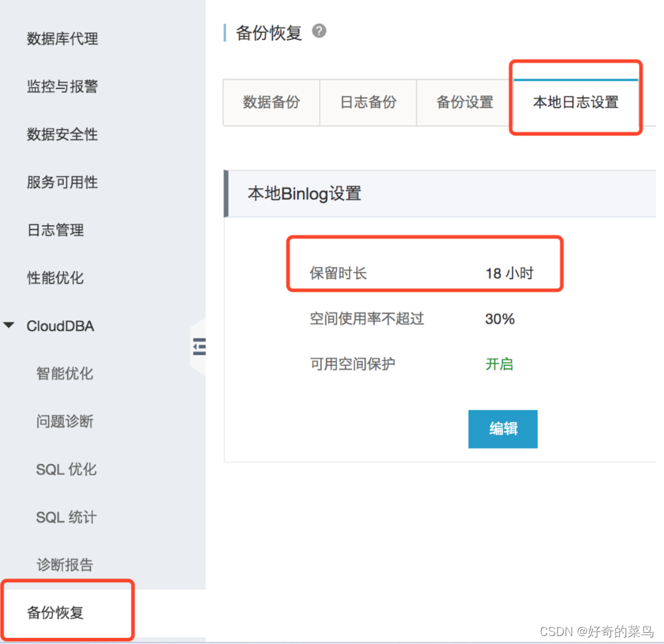Click the CloudDBA sidebar group label

[x=60, y=326]
